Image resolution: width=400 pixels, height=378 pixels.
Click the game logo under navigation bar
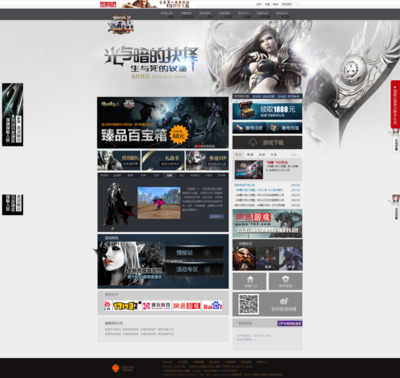point(120,24)
